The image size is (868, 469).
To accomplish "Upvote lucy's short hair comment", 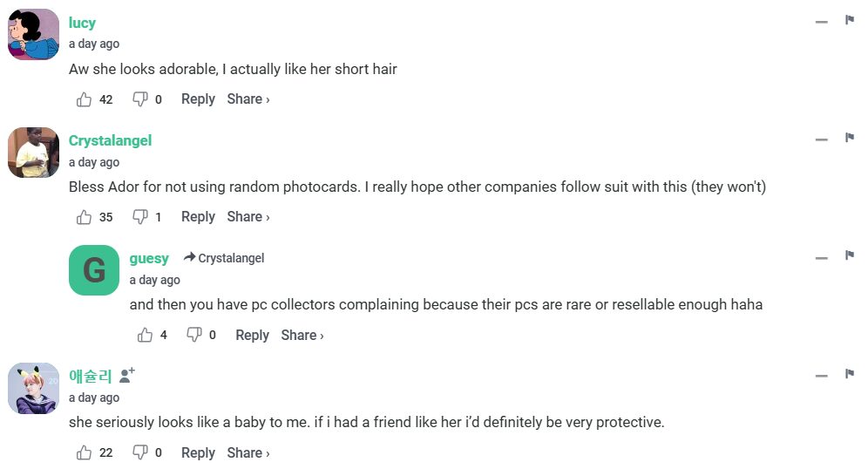I will [85, 99].
